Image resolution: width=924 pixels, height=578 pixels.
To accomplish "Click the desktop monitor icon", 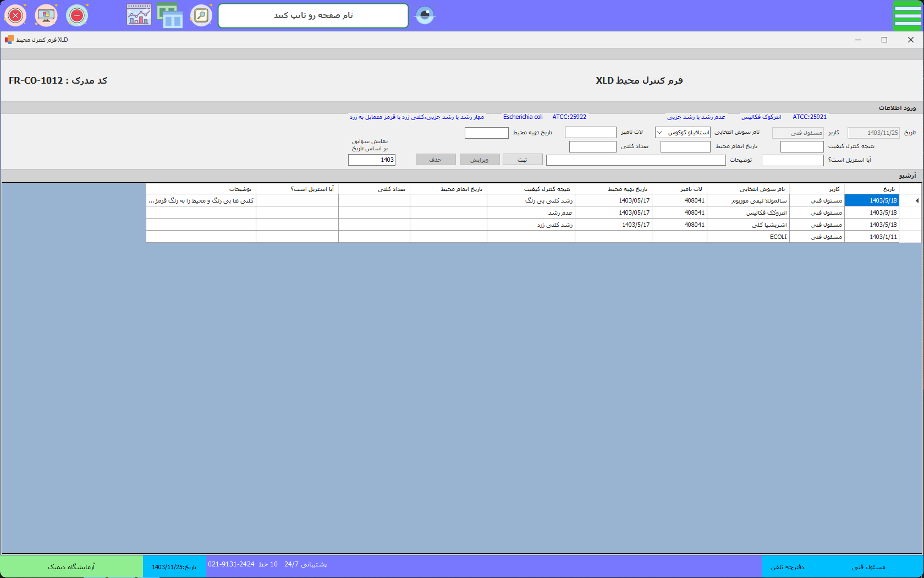I will pyautogui.click(x=46, y=15).
